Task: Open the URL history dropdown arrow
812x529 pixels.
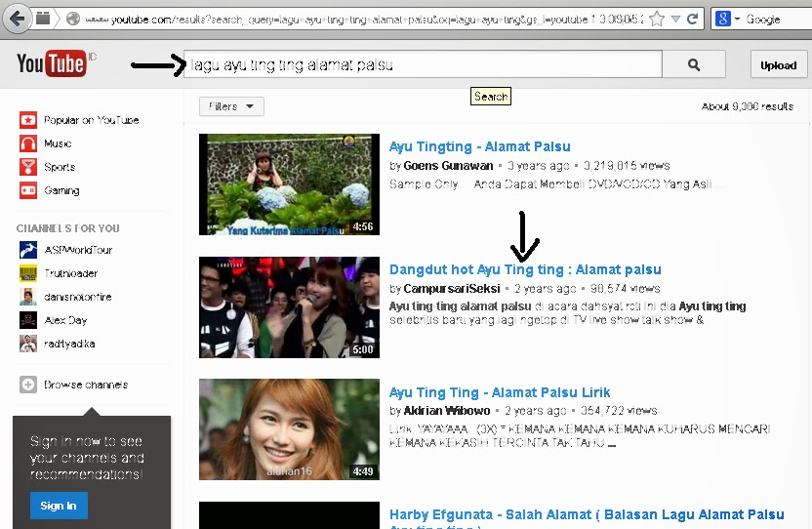Action: pos(675,20)
